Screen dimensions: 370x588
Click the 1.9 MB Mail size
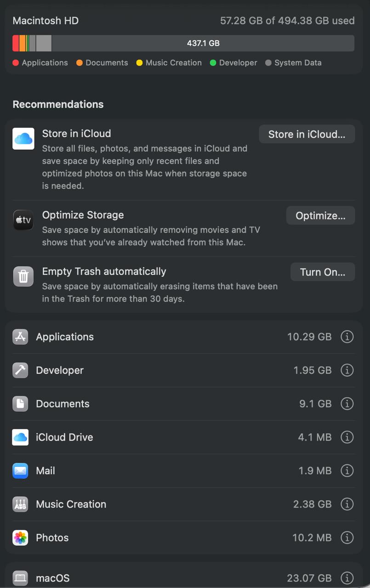coord(315,471)
